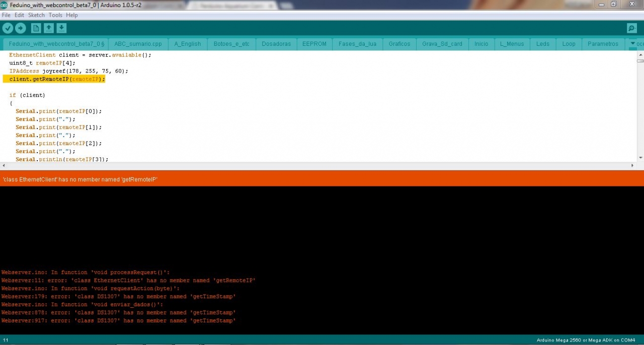Select the Fases_da_lua tab

pyautogui.click(x=357, y=44)
